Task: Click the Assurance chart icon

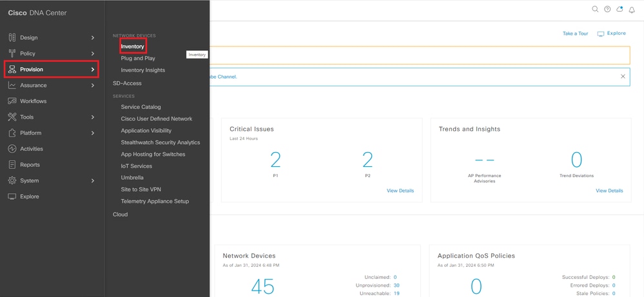Action: coord(12,85)
